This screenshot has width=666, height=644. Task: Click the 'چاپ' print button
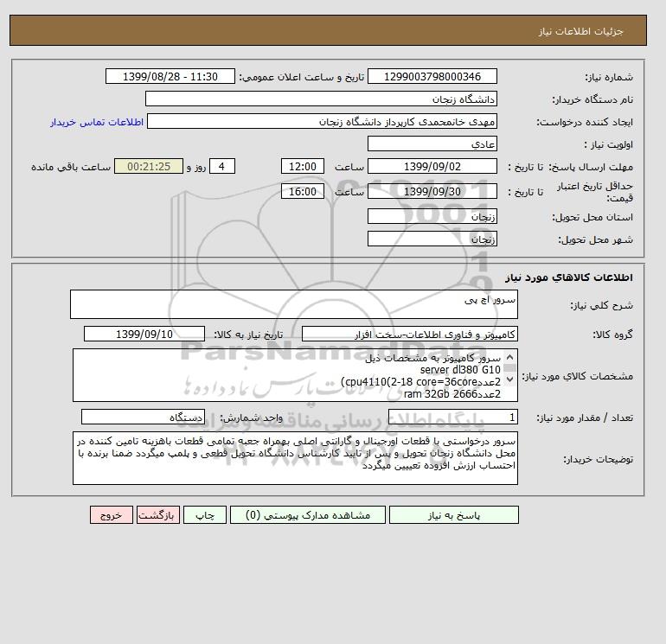coord(205,515)
